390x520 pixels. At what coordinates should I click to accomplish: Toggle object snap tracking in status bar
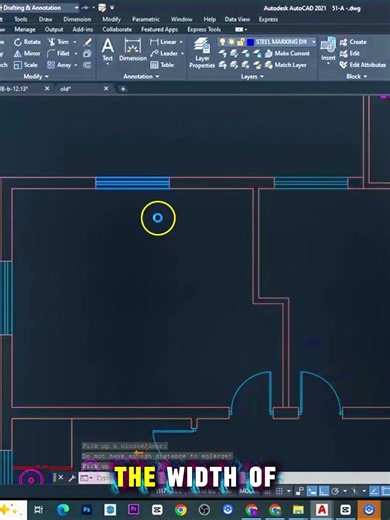pyautogui.click(x=375, y=491)
